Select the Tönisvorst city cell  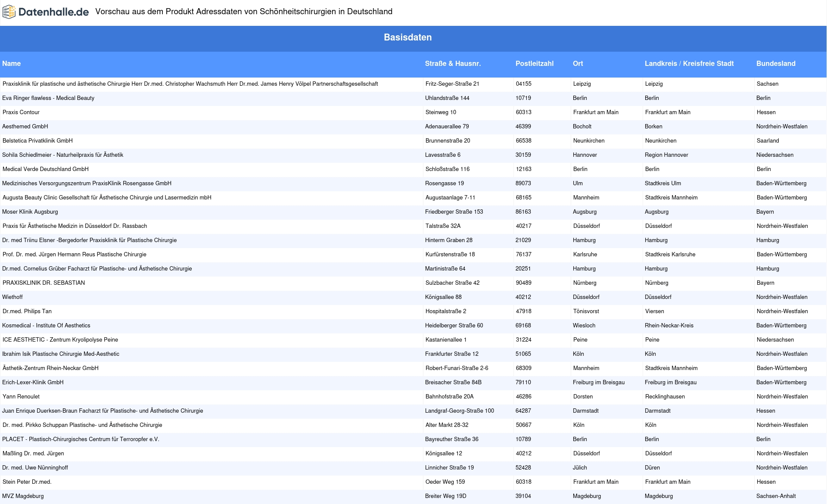(586, 311)
